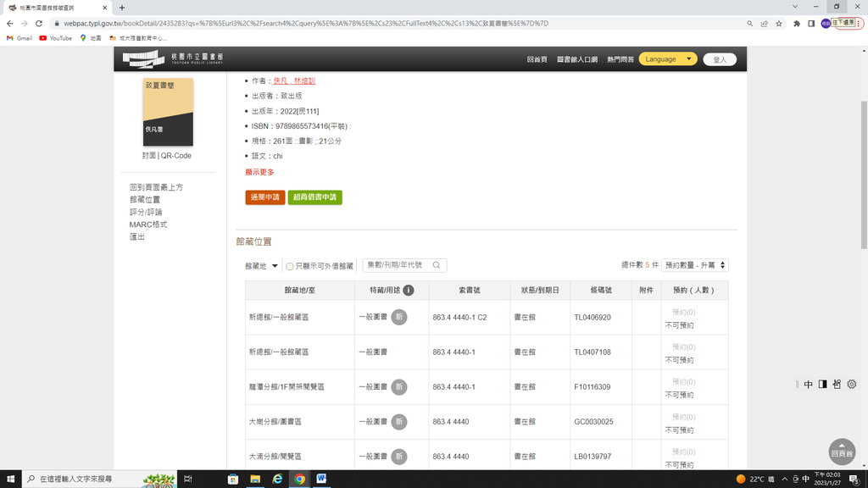Click the orange 通閱申請 button

click(264, 197)
